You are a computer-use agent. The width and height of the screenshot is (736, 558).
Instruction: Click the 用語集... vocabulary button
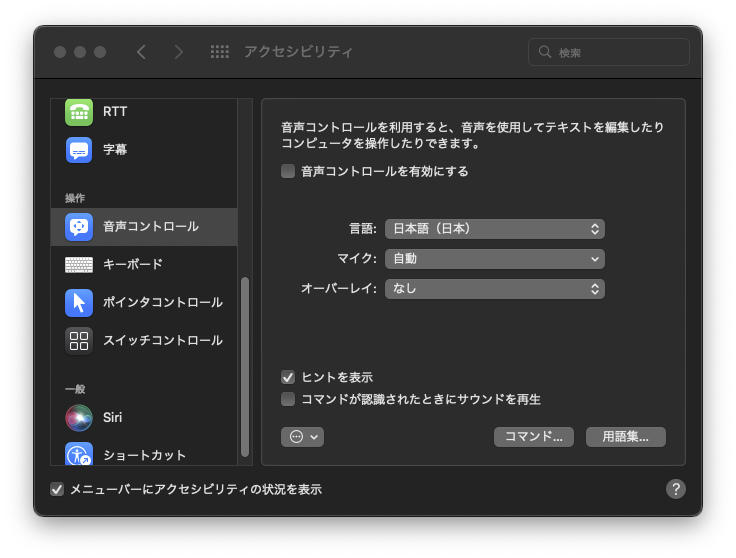pos(625,437)
